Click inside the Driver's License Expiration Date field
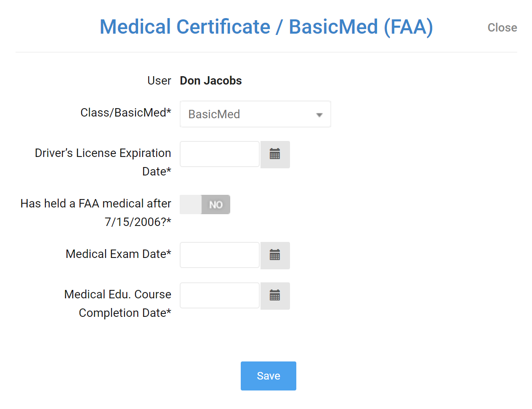 coord(219,154)
